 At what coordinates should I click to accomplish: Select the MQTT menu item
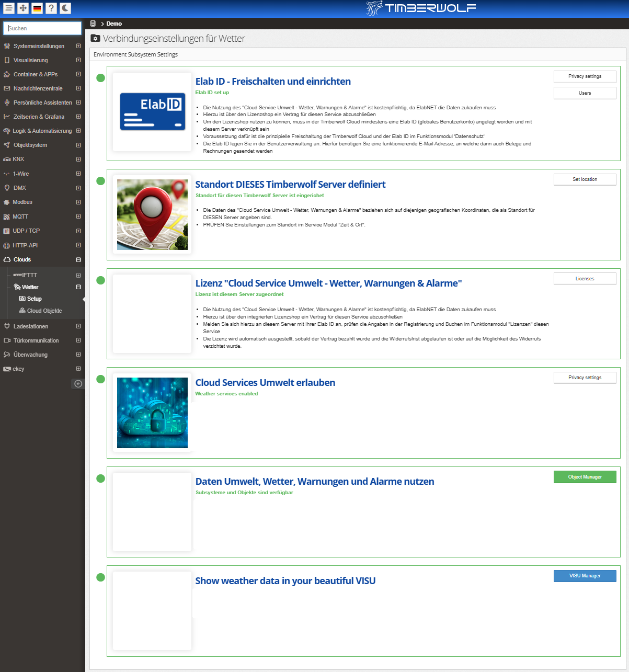tap(20, 217)
